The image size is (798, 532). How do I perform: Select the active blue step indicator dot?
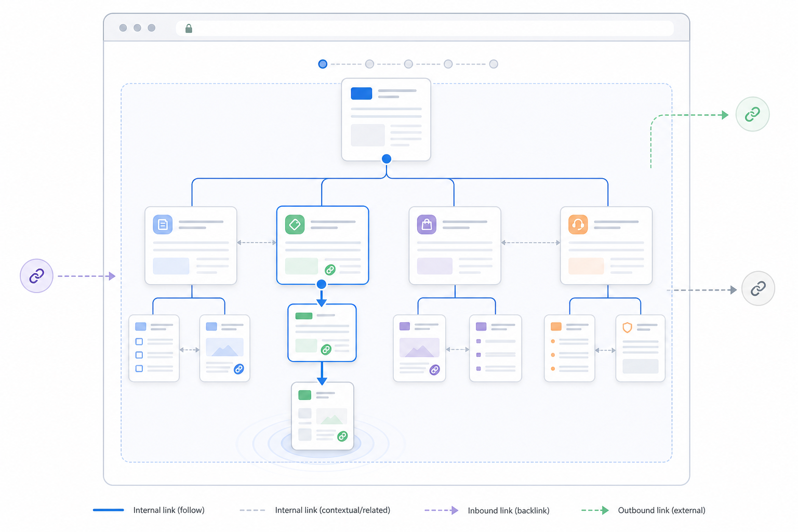pyautogui.click(x=323, y=64)
